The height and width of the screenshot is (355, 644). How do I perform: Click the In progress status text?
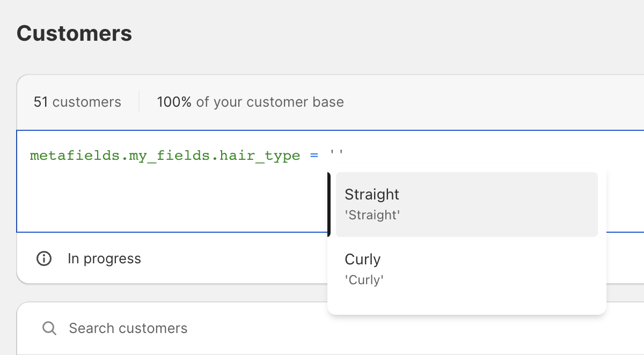[x=104, y=259]
